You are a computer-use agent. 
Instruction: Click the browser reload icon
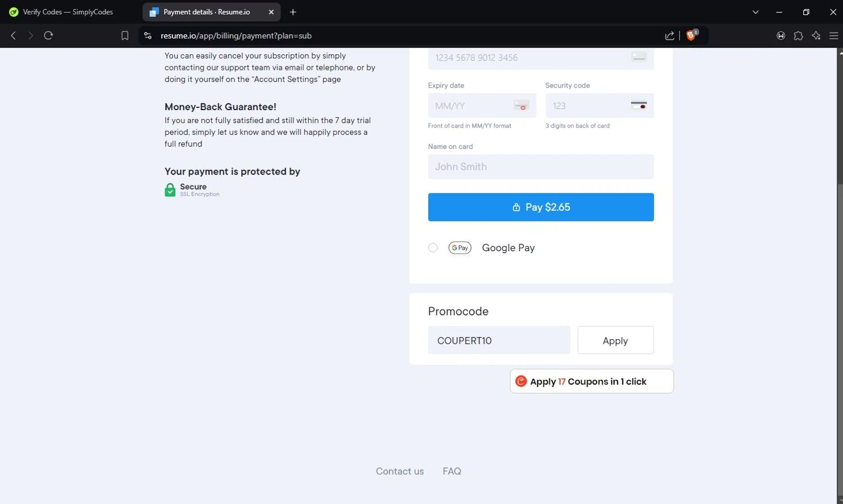point(48,35)
